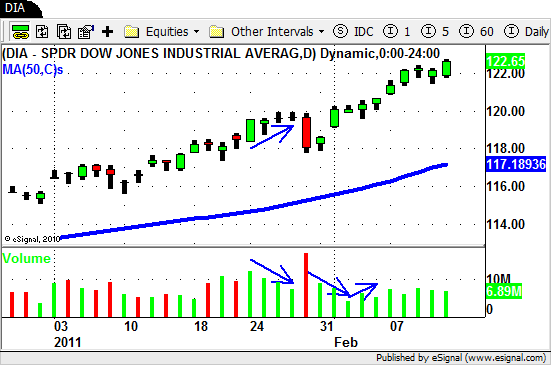Viewport: 551px width, 365px height.
Task: Click the 118.00 price axis label
Action: [505, 148]
